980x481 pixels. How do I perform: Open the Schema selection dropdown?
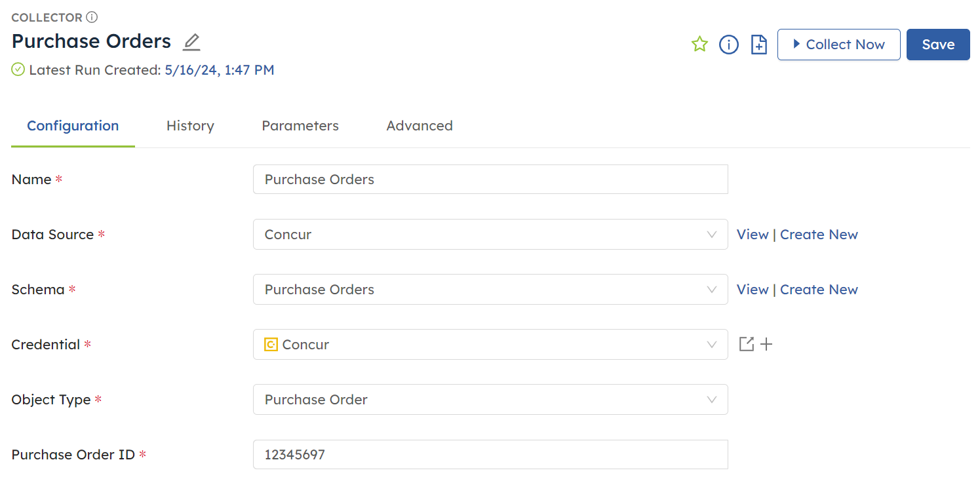pos(712,289)
